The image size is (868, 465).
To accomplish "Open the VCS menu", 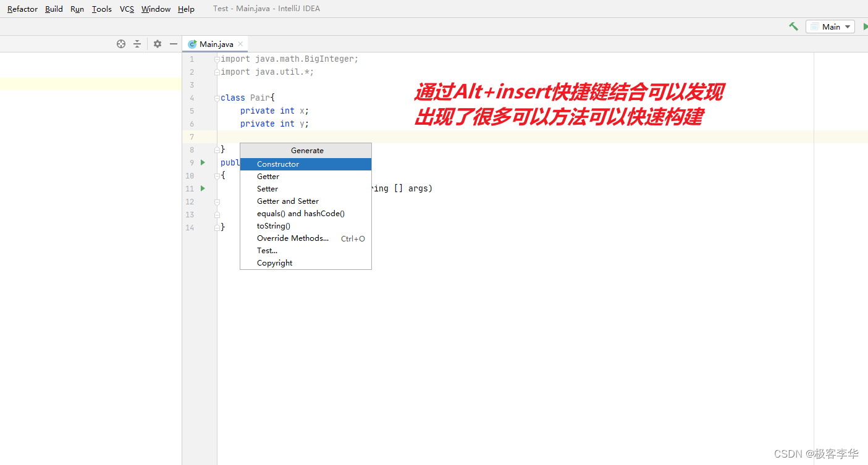I will click(x=127, y=9).
